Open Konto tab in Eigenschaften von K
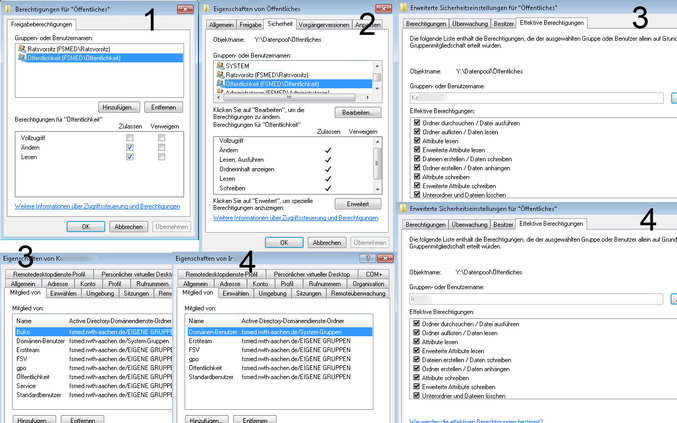677x423 pixels. [88, 284]
